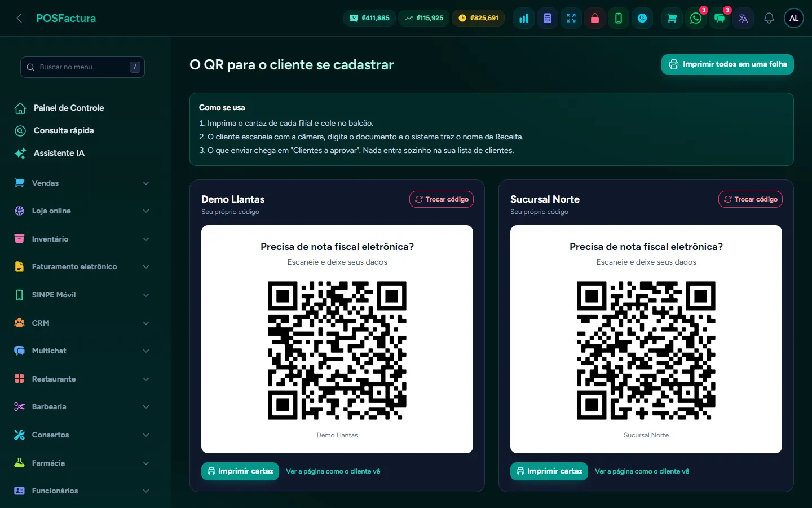Expand the Barbearia section

[x=82, y=406]
